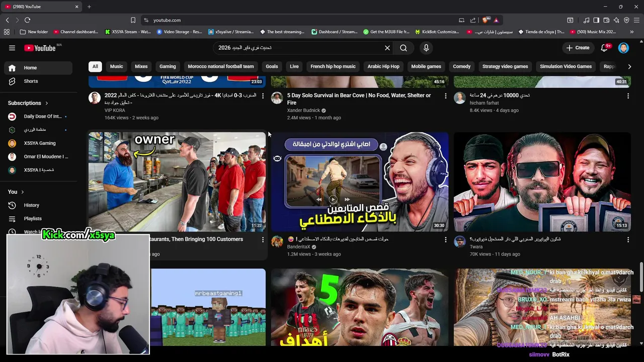Open KickBot bookmark
Screen dimensions: 644x362
point(437,32)
